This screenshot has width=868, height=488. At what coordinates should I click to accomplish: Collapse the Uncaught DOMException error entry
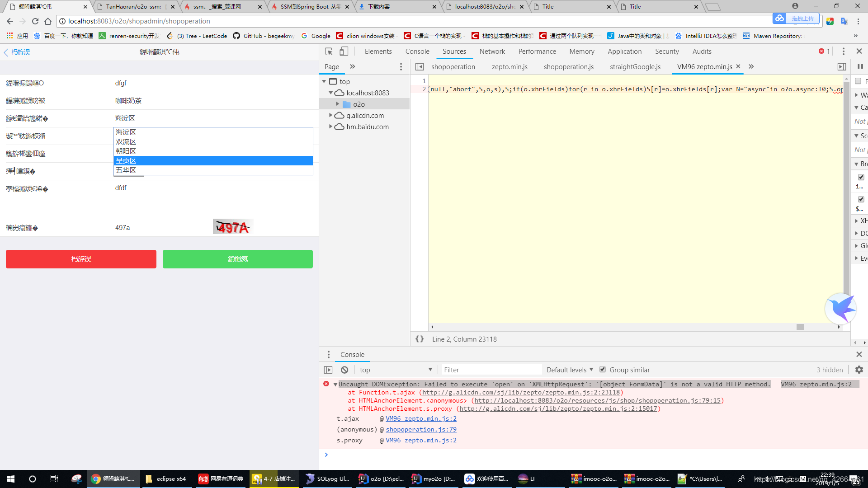[x=335, y=385]
